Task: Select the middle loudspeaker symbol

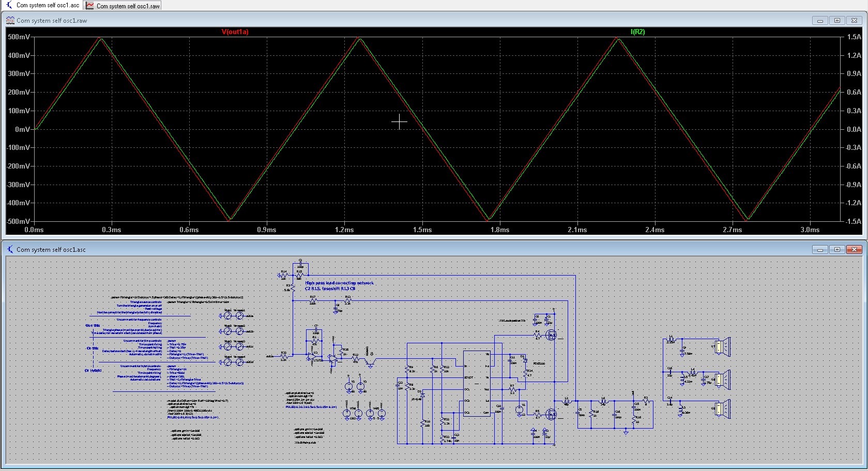Action: (722, 380)
